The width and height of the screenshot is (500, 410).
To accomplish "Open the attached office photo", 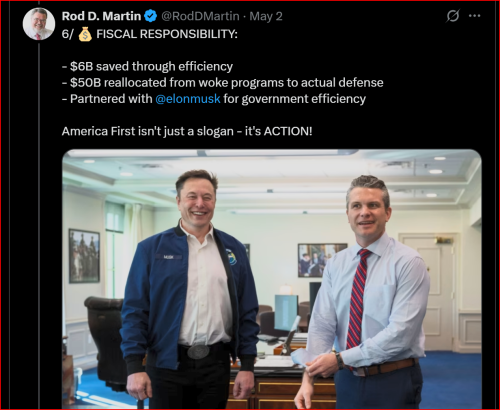I will point(272,279).
